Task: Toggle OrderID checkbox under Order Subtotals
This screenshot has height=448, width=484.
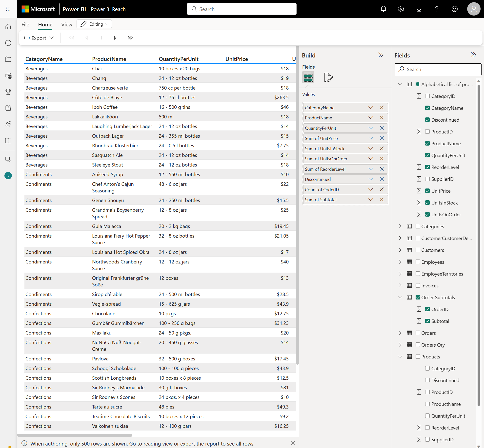Action: pos(427,309)
